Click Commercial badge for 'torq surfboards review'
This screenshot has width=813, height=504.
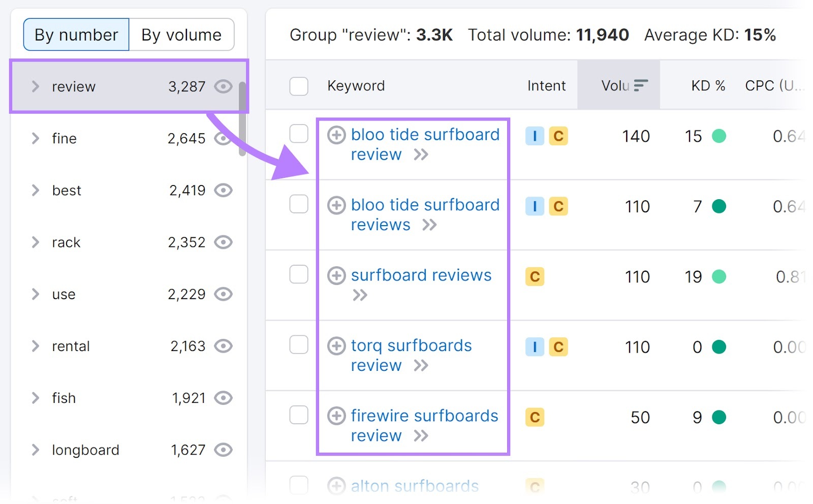[558, 347]
